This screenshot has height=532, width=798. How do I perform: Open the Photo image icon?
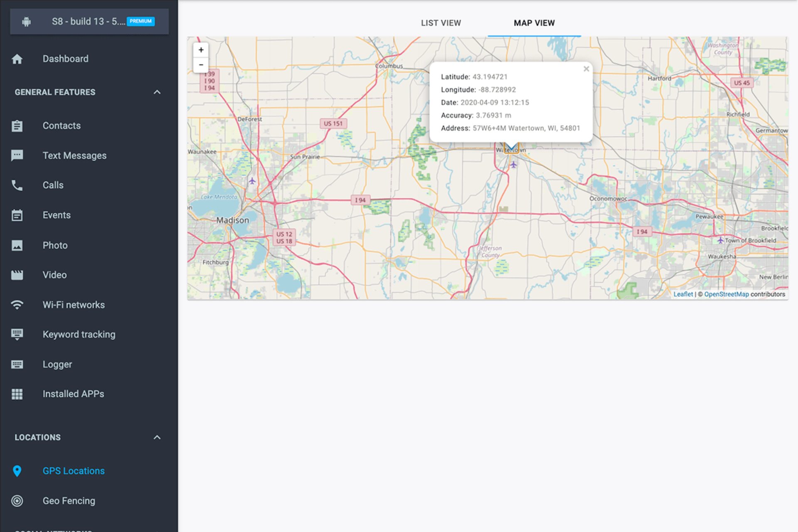coord(17,245)
